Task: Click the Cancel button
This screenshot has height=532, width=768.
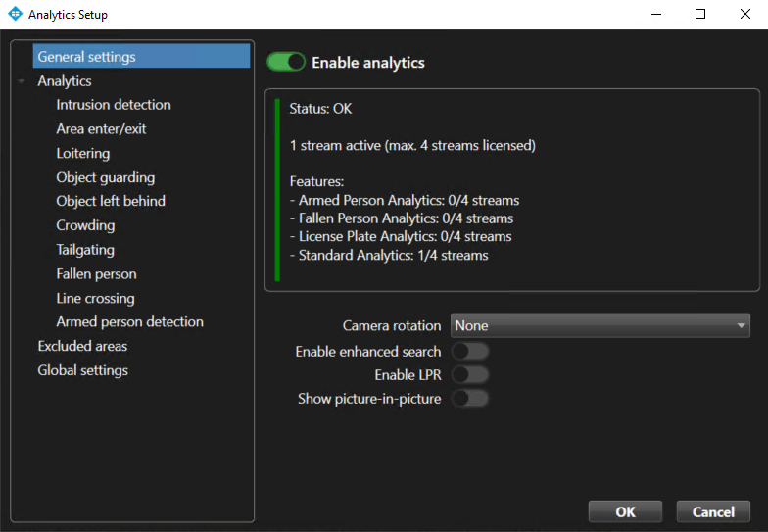Action: coord(712,511)
